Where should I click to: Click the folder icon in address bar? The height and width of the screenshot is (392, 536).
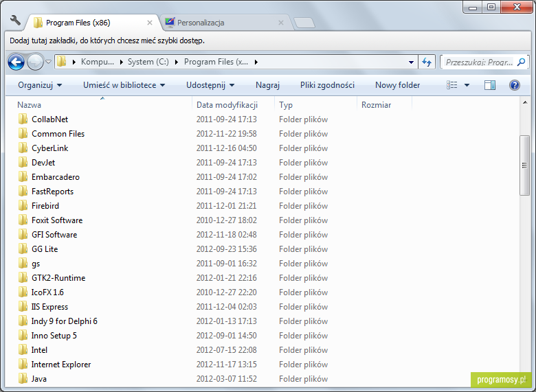(62, 62)
